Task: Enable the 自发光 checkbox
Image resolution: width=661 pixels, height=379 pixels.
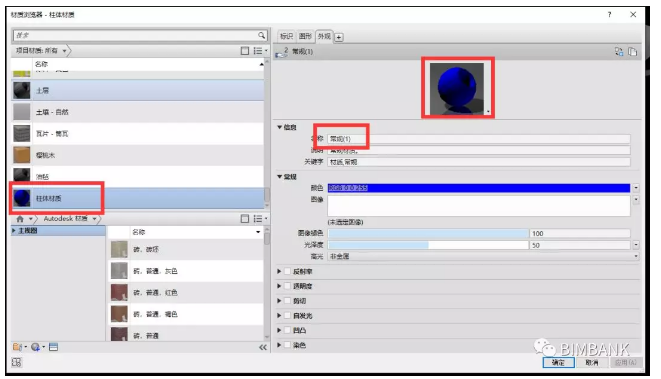Action: pyautogui.click(x=288, y=315)
